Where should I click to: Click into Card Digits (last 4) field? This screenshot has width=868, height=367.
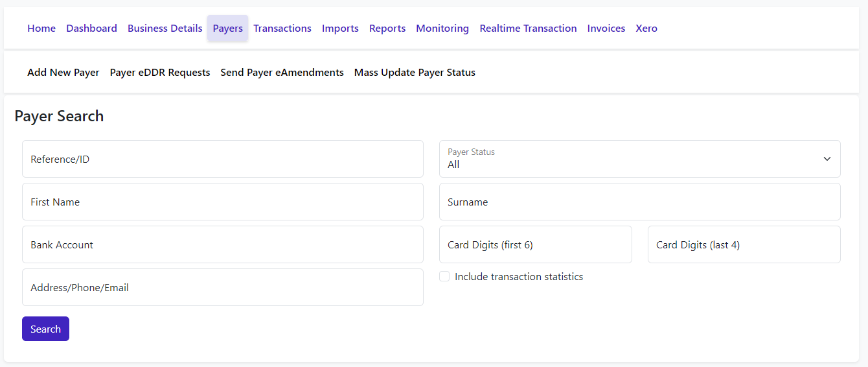744,244
